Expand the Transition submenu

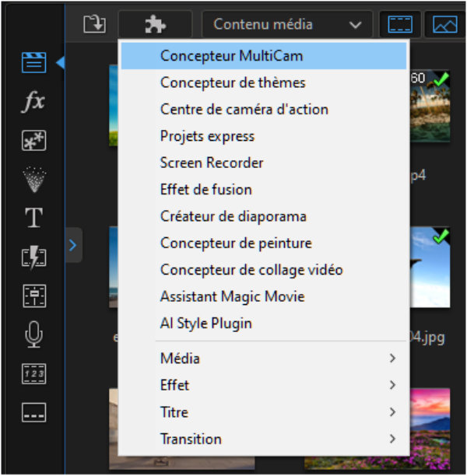(x=265, y=439)
